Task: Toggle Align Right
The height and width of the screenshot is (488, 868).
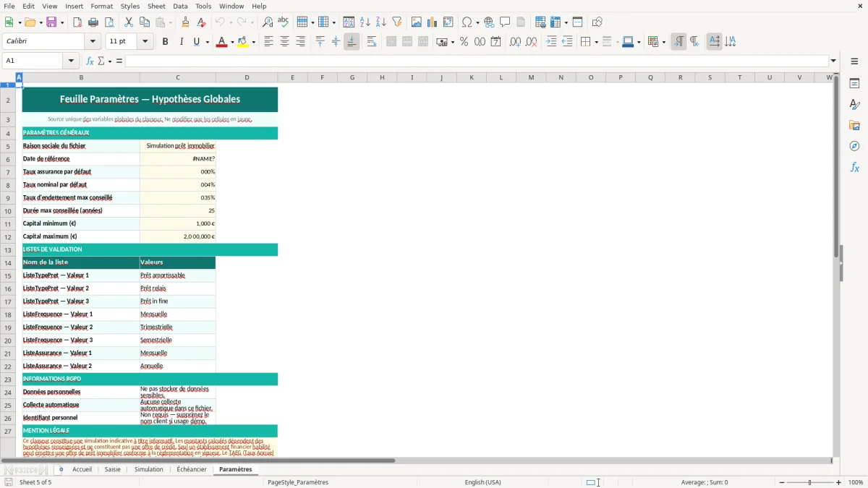Action: pos(301,42)
